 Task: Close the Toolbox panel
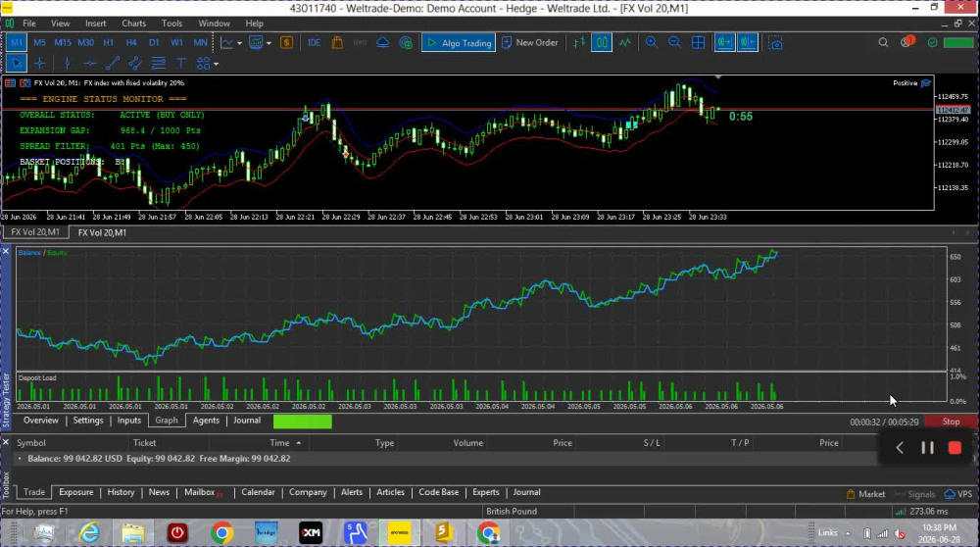coord(6,442)
